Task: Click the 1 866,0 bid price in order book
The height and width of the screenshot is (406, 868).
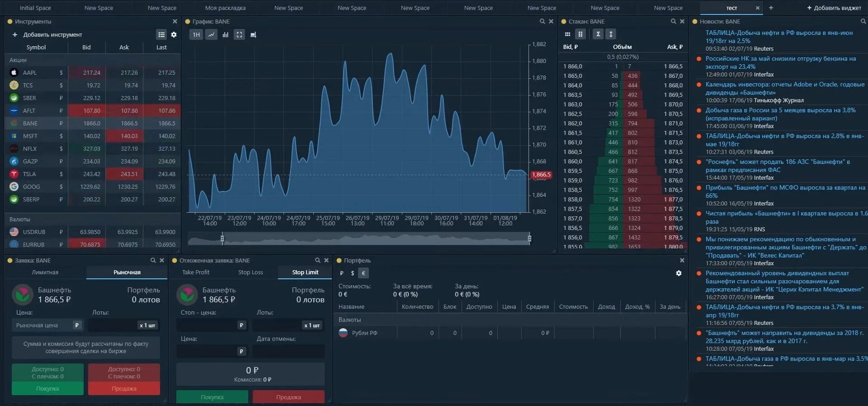Action: [572, 66]
